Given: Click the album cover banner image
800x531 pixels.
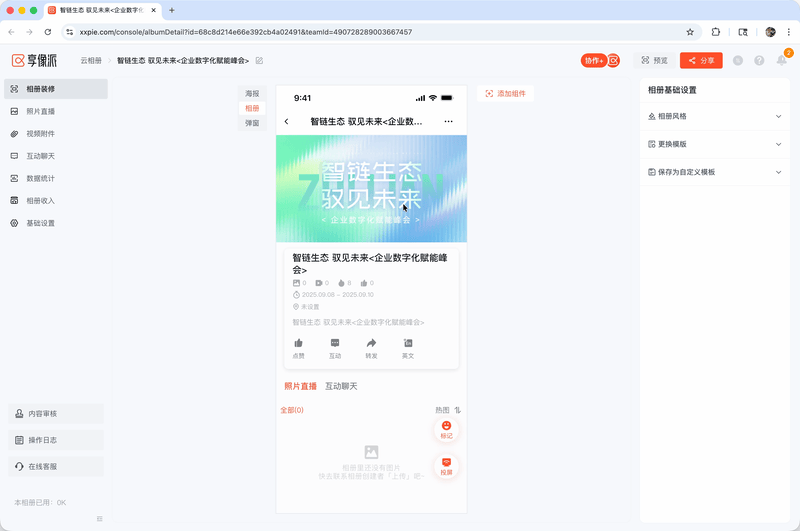Looking at the screenshot, I should [x=371, y=188].
